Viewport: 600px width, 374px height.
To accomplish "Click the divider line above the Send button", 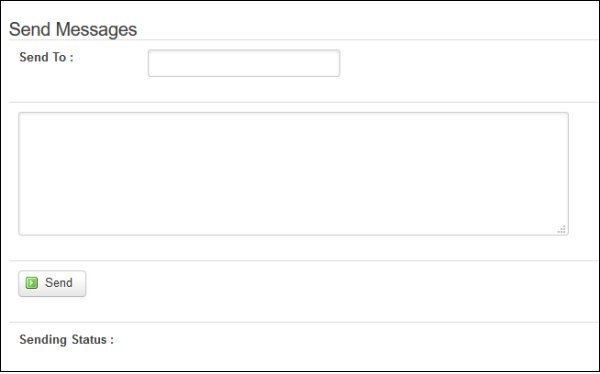I will [303, 261].
